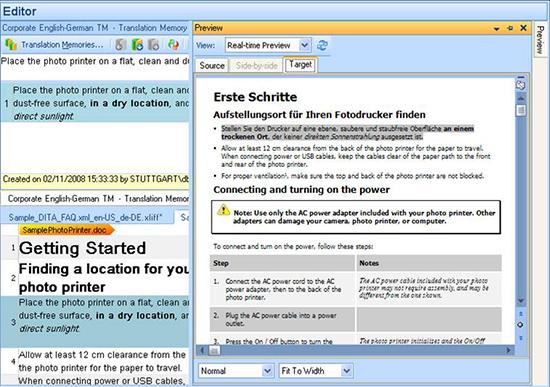
Task: Click the SamplePhotoPrinter.doc file tag
Action: point(67,230)
